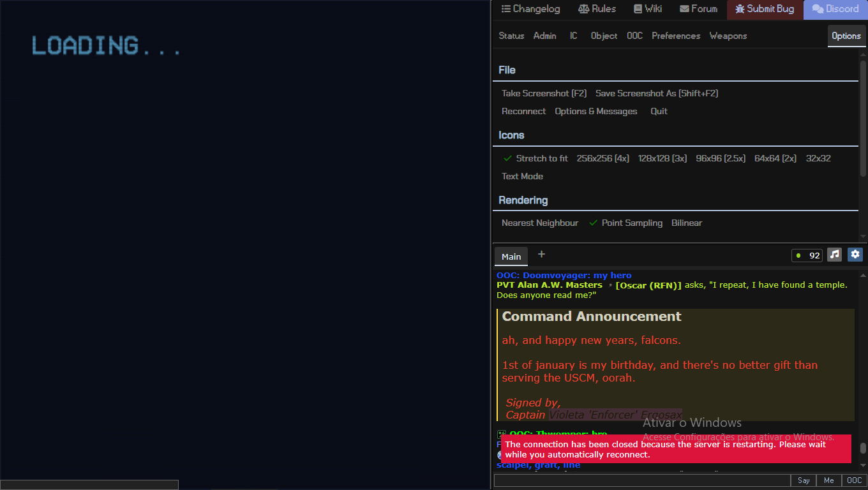
Task: Open the Wiki book button
Action: point(648,9)
